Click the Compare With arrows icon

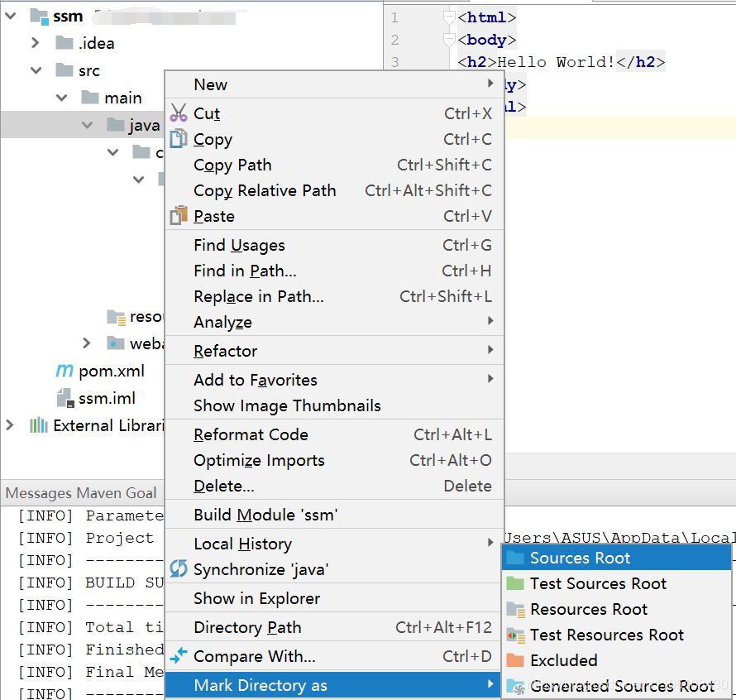179,655
